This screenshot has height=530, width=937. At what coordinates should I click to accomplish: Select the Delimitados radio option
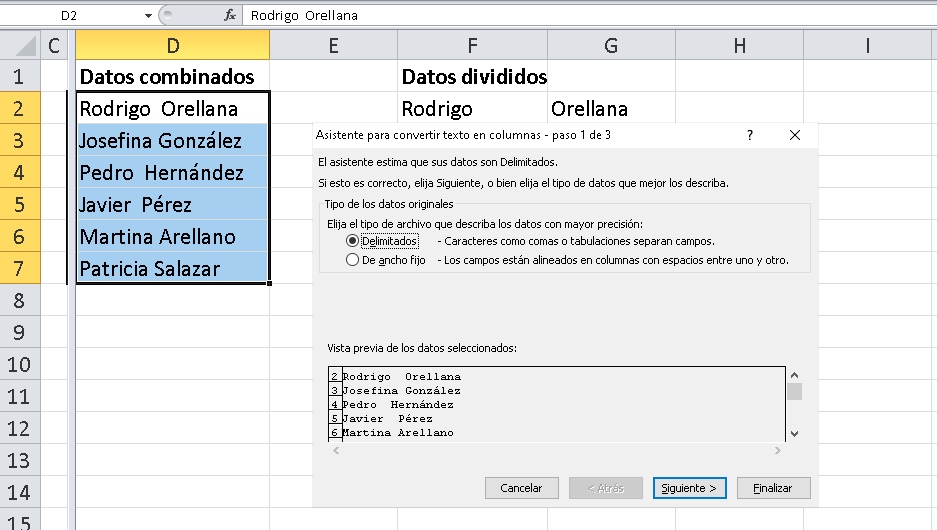click(x=352, y=241)
